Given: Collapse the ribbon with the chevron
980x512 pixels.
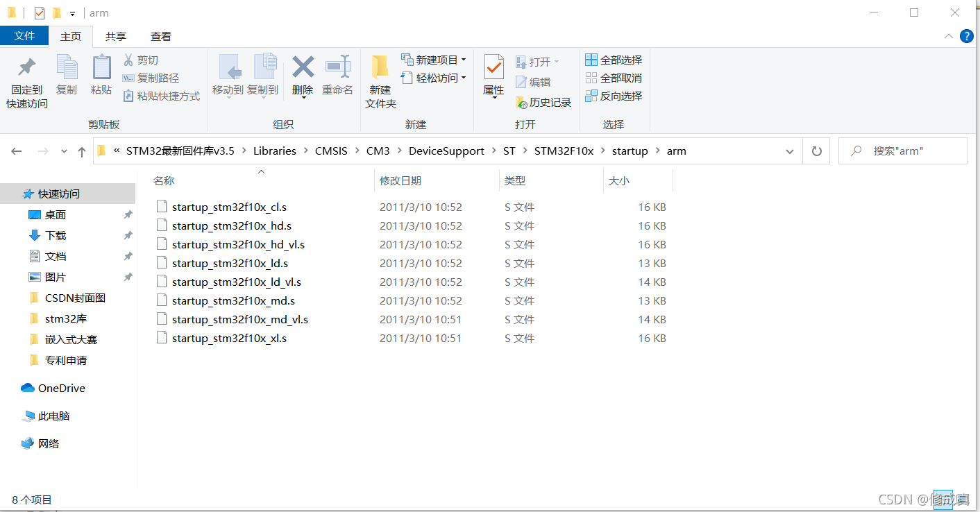Looking at the screenshot, I should pos(948,36).
